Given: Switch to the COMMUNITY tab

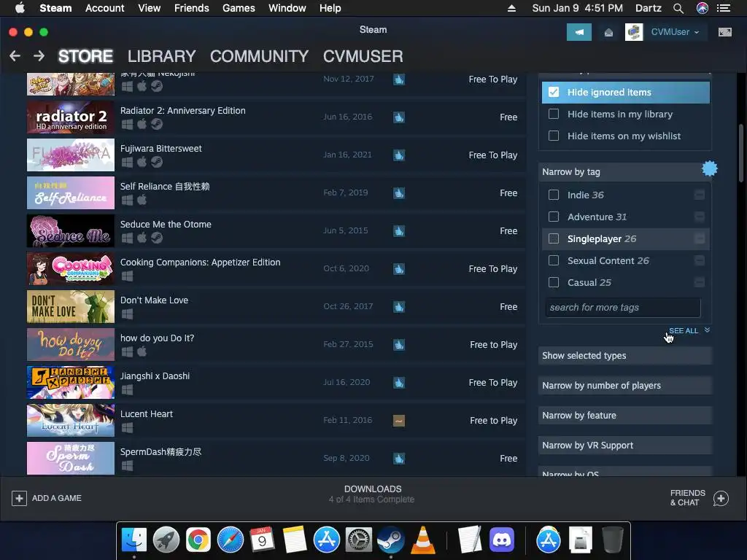Looking at the screenshot, I should [x=259, y=56].
